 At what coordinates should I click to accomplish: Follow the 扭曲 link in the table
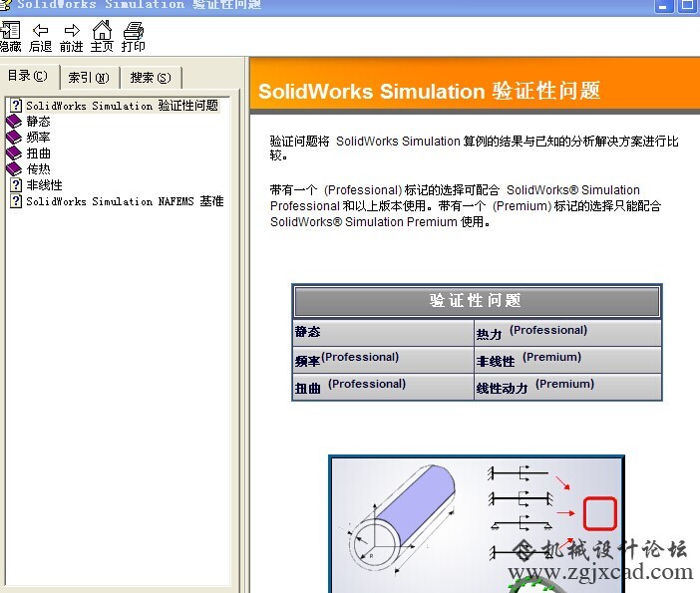click(x=307, y=389)
